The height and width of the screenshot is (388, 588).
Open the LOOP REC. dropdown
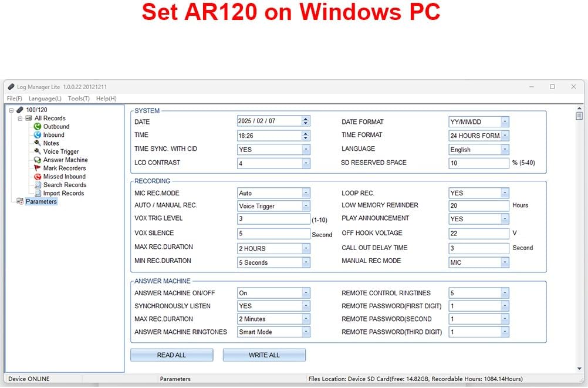505,193
